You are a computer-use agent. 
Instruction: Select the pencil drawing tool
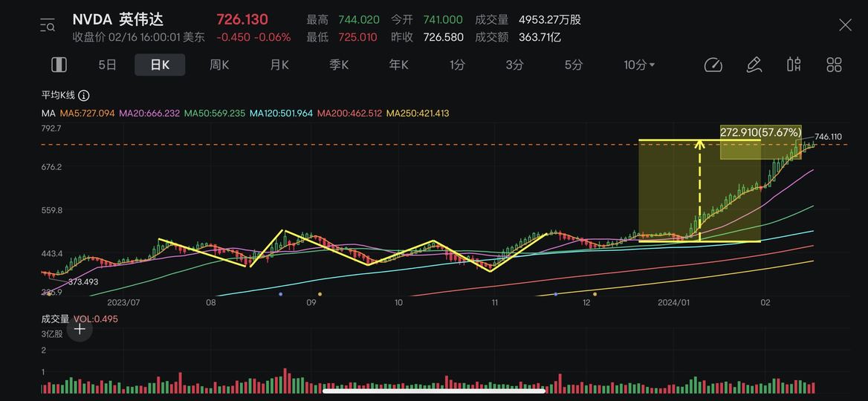(x=754, y=65)
